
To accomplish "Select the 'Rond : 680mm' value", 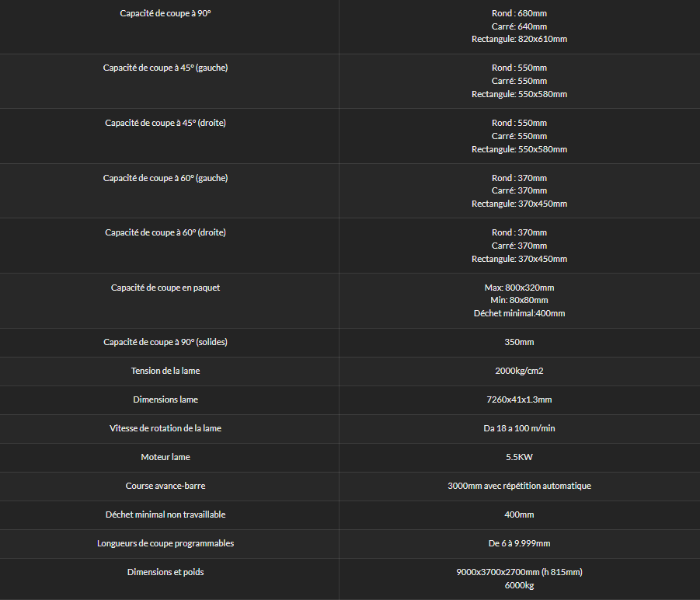I will [x=519, y=13].
